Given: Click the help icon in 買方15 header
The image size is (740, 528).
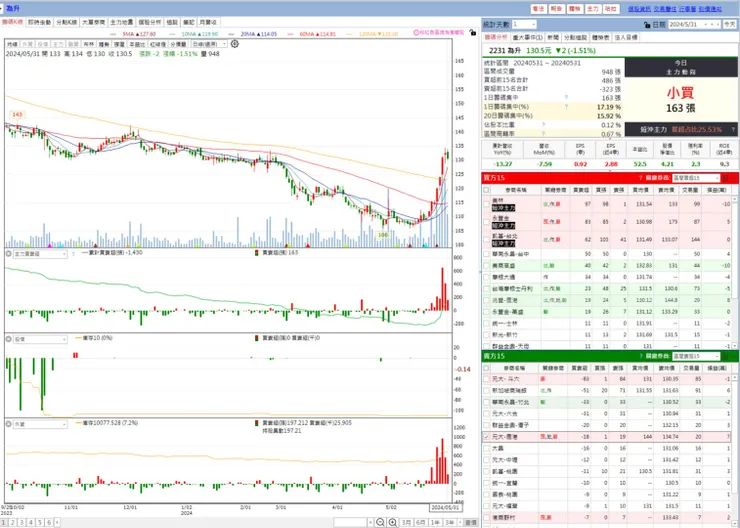Looking at the screenshot, I should point(640,178).
